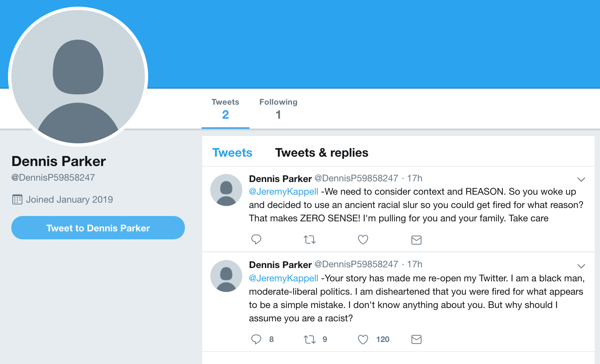Open the @JeremyKappell mention in the first tweet

[284, 192]
